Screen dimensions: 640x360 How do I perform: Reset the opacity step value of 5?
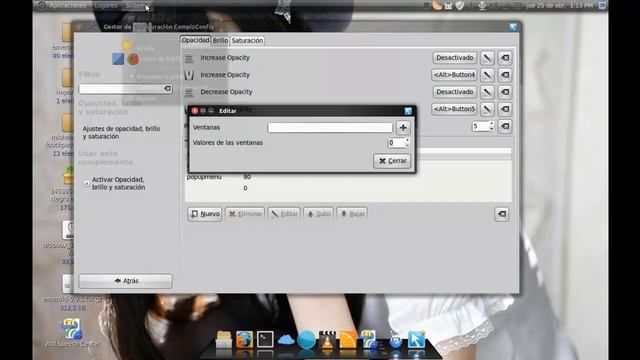[505, 127]
